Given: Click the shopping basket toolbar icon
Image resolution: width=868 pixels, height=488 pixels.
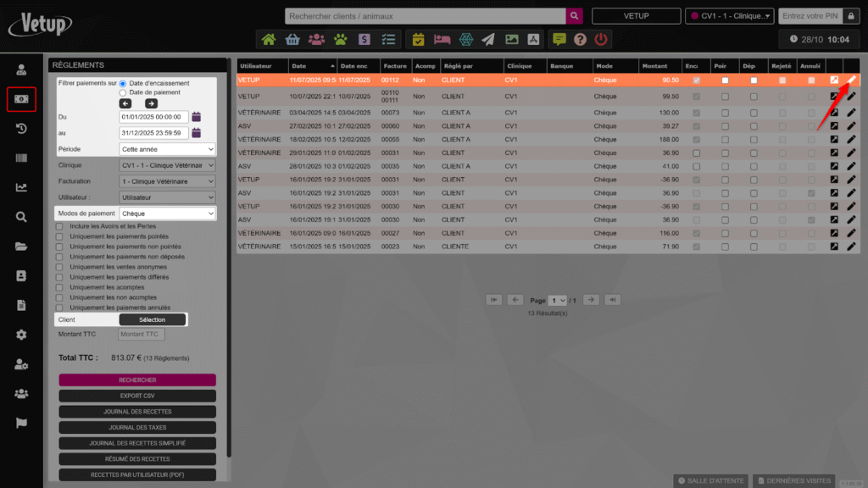Looking at the screenshot, I should [x=292, y=39].
